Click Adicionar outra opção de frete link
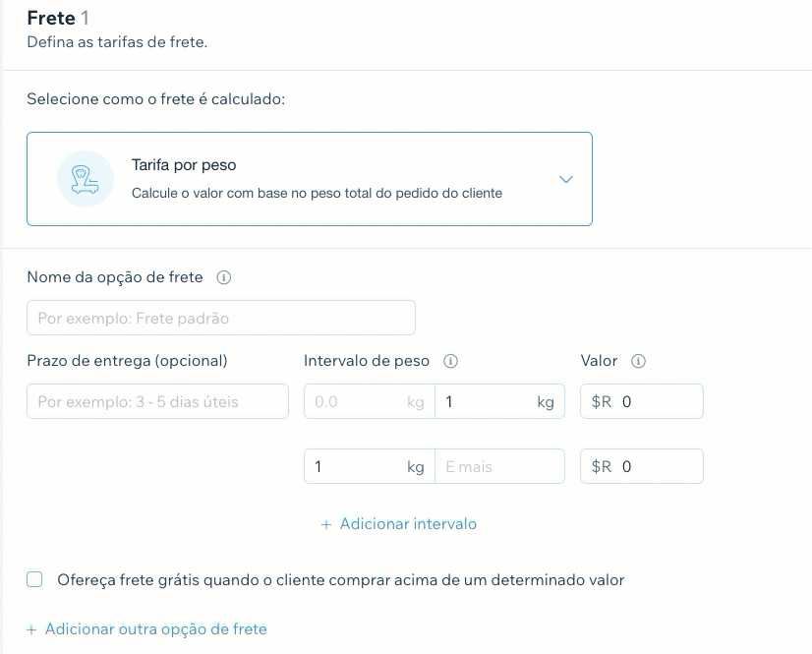812x654 pixels. 155,629
